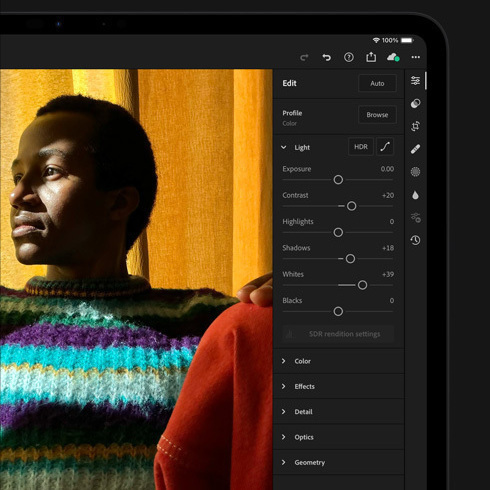
Task: Check the Wi-Fi status icon
Action: pos(376,40)
